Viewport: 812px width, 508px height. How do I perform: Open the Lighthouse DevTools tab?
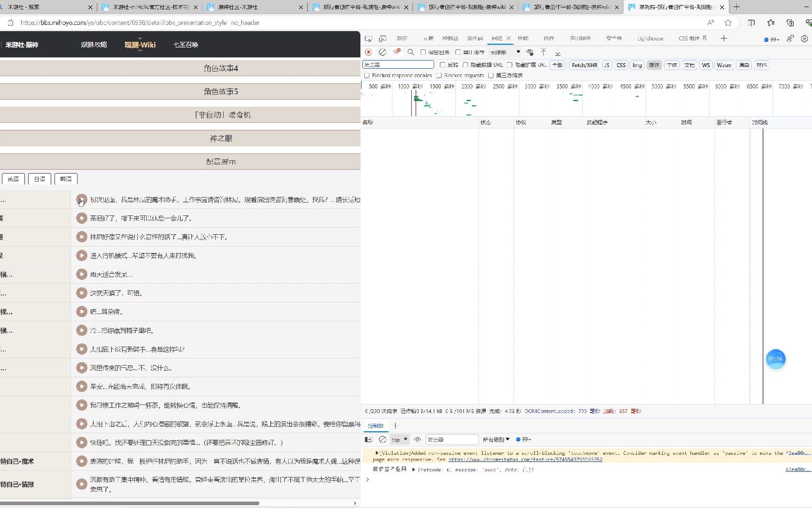(650, 39)
